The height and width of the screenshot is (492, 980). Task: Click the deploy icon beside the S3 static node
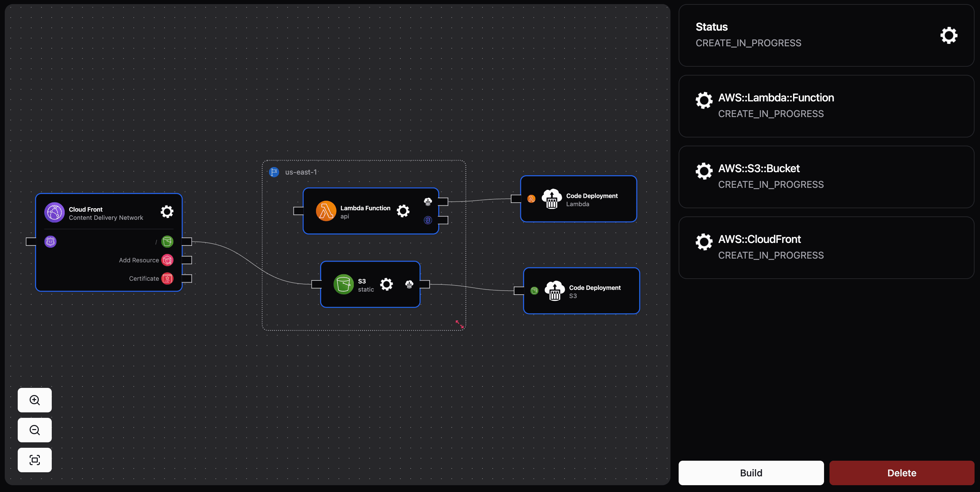(409, 284)
